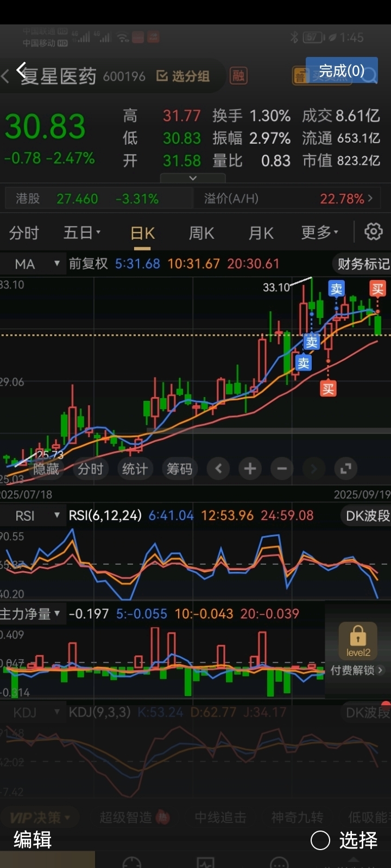Tap the right arrow chart button

[x=313, y=469]
